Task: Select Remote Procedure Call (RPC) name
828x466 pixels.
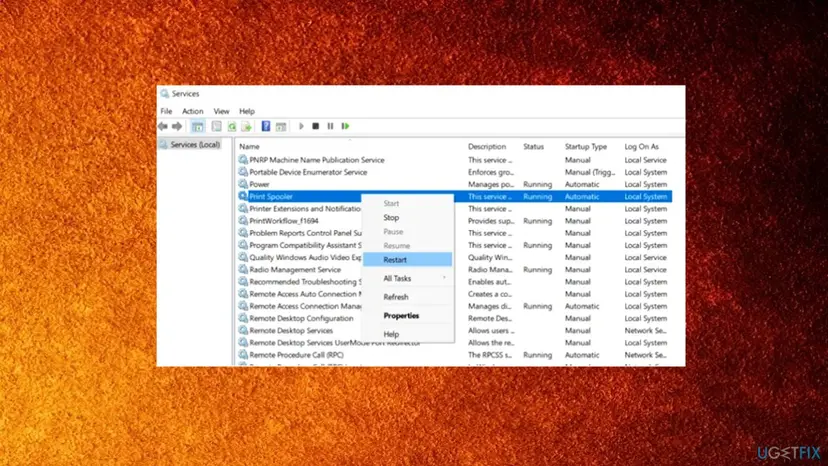Action: pos(296,355)
